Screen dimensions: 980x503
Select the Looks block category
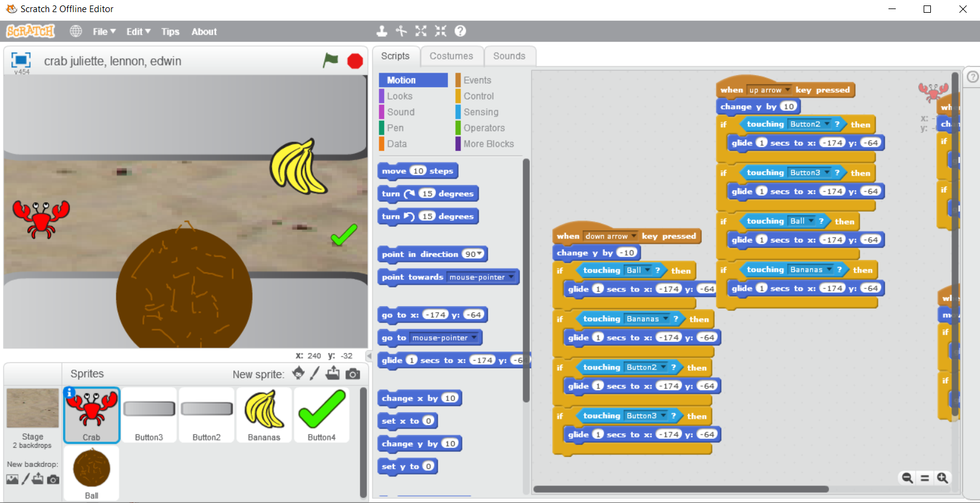[x=399, y=96]
